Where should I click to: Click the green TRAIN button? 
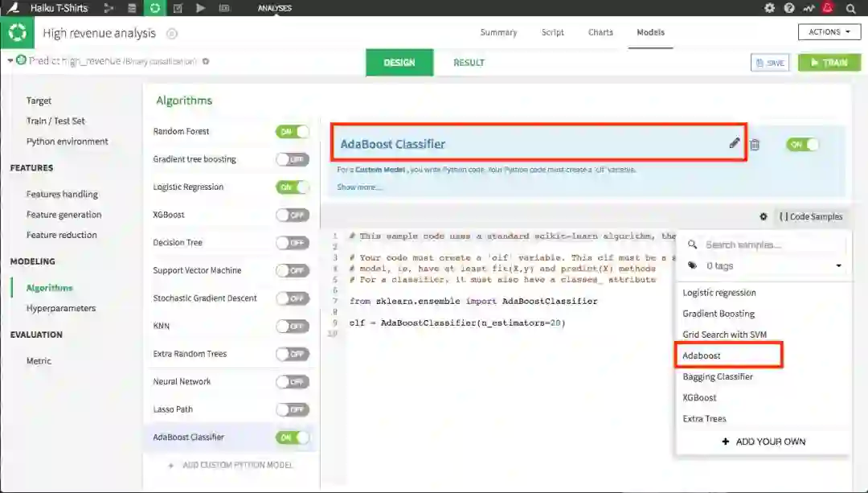tap(829, 63)
